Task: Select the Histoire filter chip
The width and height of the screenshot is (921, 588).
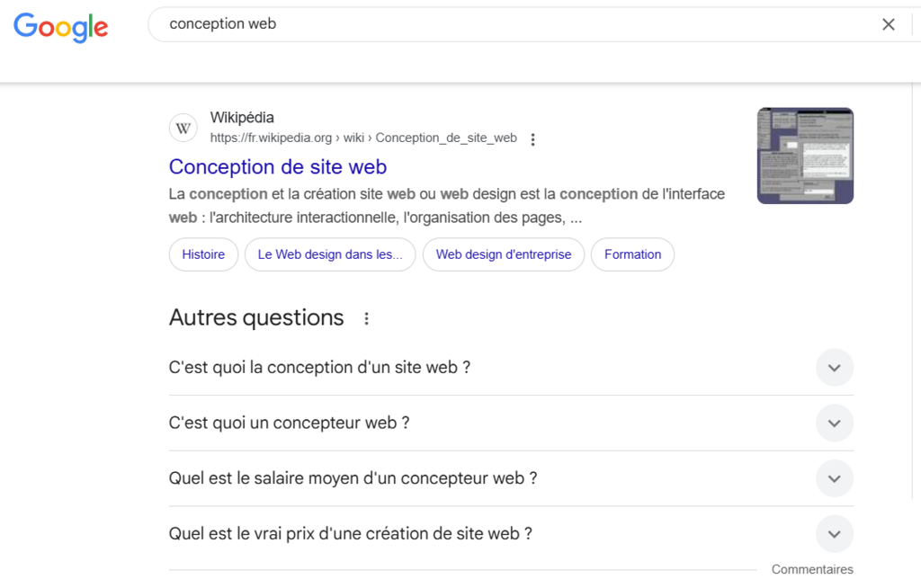Action: (x=203, y=254)
